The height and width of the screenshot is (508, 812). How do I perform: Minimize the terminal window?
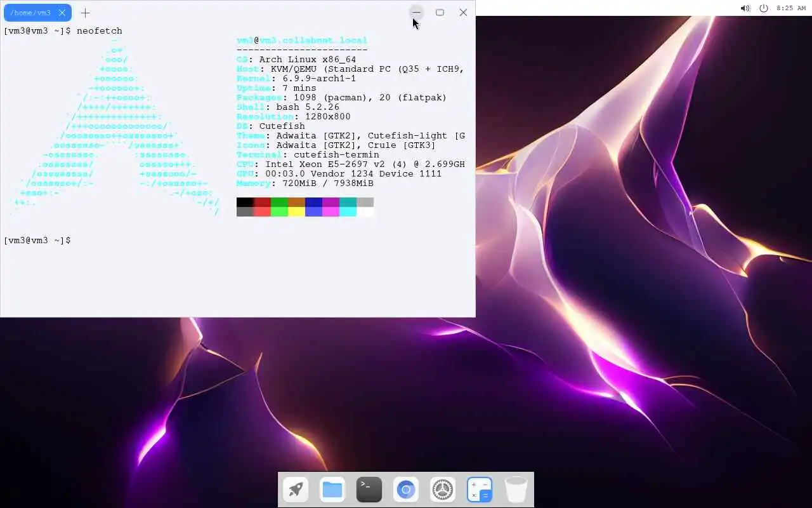click(x=416, y=12)
